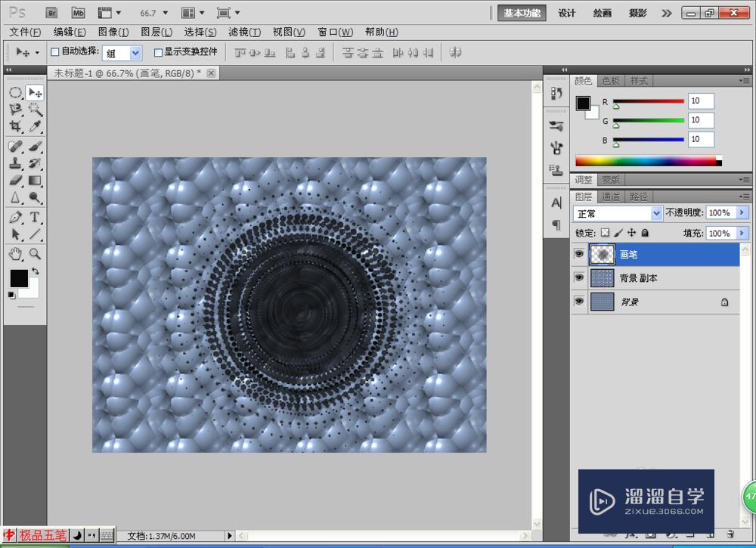756x548 pixels.
Task: Click the 基本功能 workspace button
Action: [522, 13]
